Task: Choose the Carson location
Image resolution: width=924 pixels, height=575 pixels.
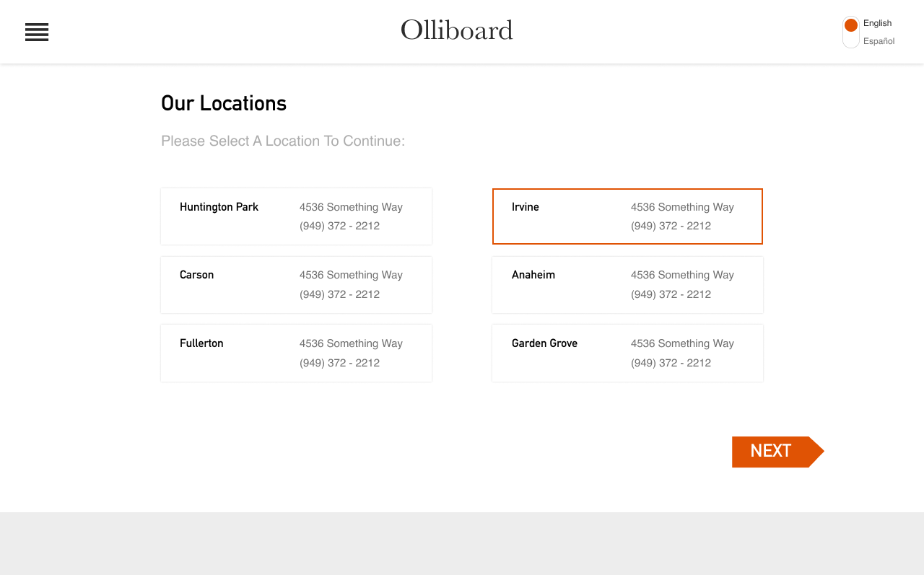Action: pyautogui.click(x=296, y=284)
